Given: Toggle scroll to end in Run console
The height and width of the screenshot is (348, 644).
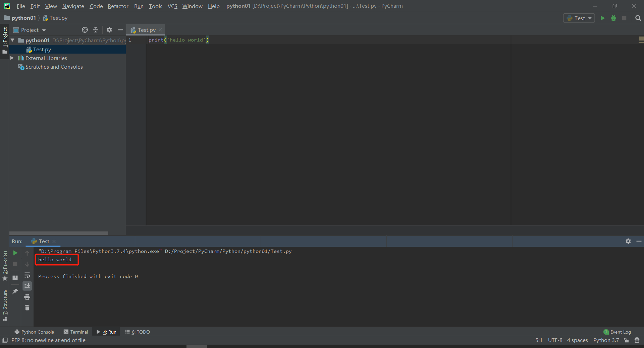Looking at the screenshot, I should pos(27,286).
